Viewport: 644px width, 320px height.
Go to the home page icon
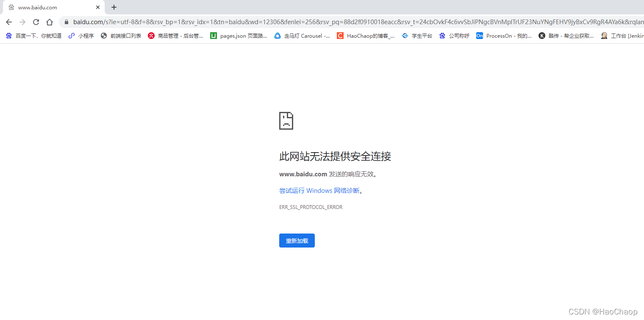pos(50,22)
